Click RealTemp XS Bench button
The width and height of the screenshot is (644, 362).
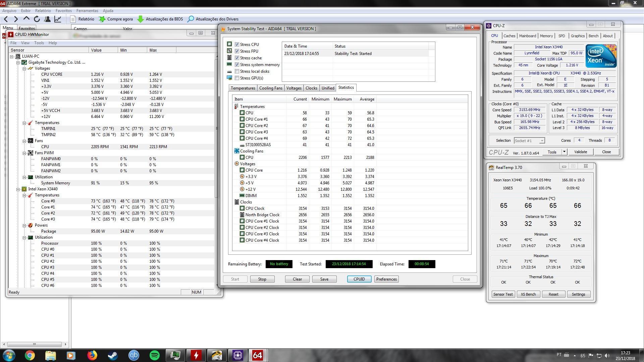coord(528,294)
